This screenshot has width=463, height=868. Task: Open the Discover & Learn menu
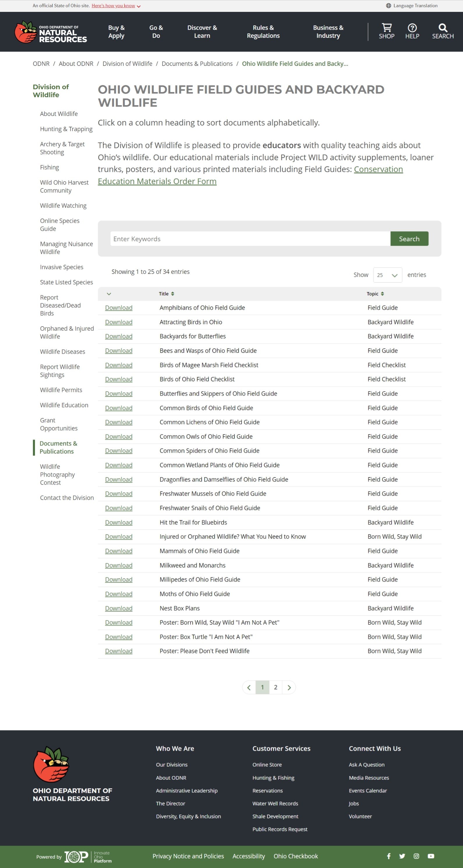tap(202, 32)
